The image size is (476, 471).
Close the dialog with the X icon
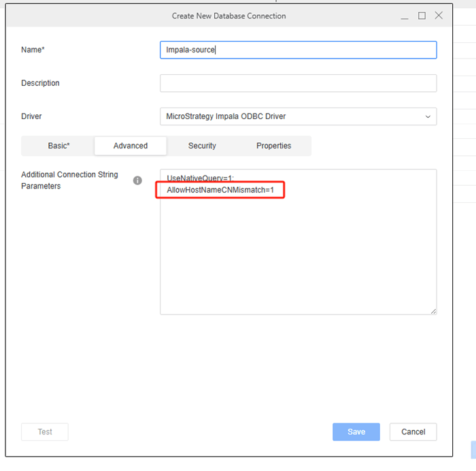[x=439, y=16]
